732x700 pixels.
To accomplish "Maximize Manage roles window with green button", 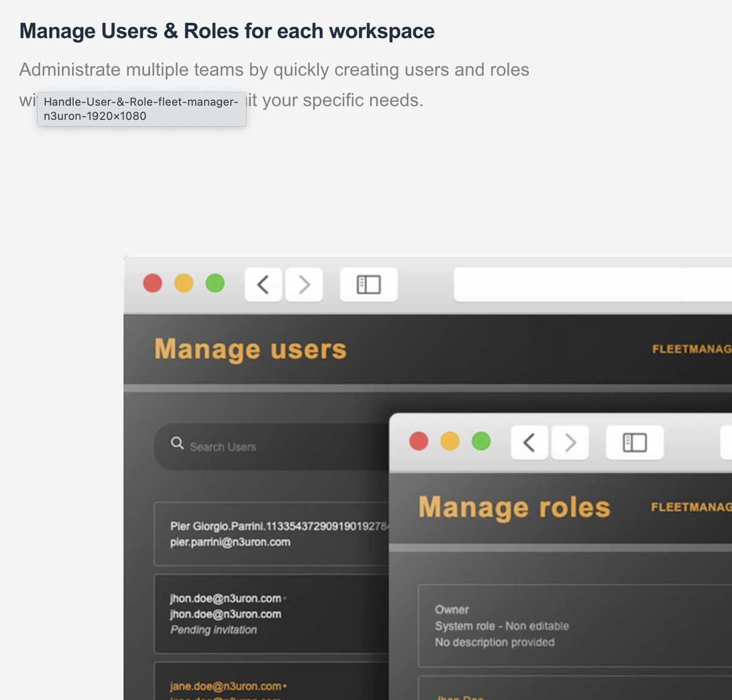I will (481, 441).
